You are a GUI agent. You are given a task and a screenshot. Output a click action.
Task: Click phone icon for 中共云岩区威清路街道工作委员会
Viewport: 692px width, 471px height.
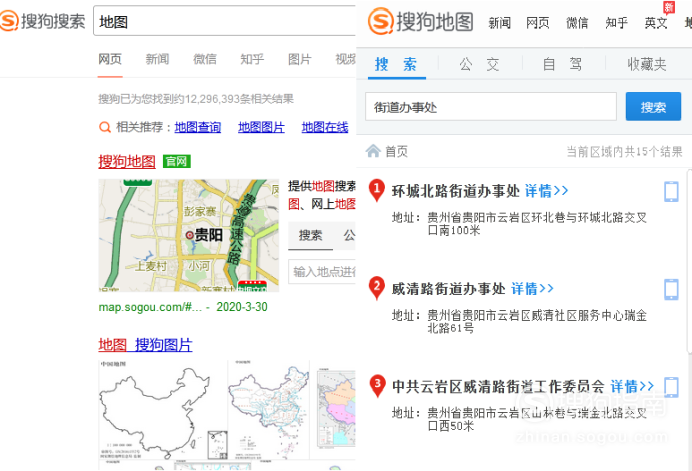pos(671,387)
